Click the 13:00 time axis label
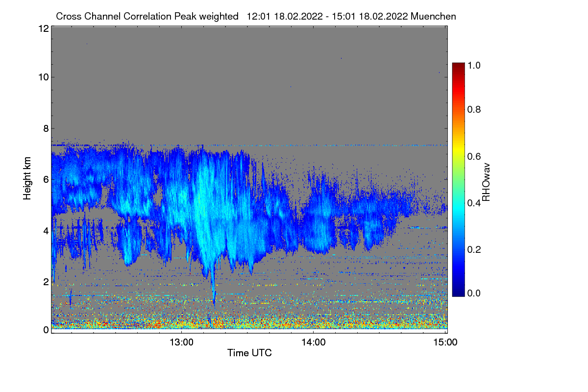This screenshot has width=588, height=392. pos(181,342)
